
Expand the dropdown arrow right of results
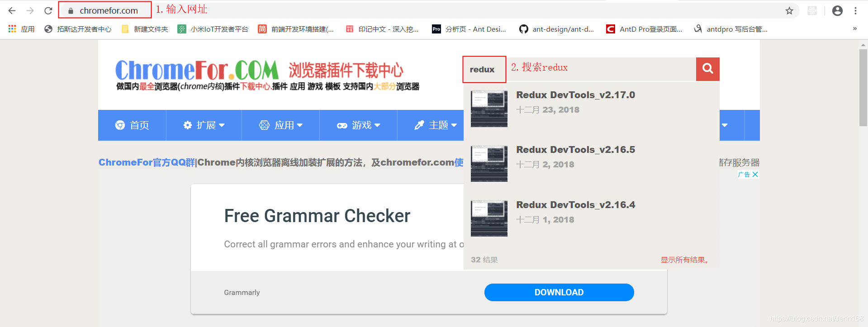tap(725, 125)
